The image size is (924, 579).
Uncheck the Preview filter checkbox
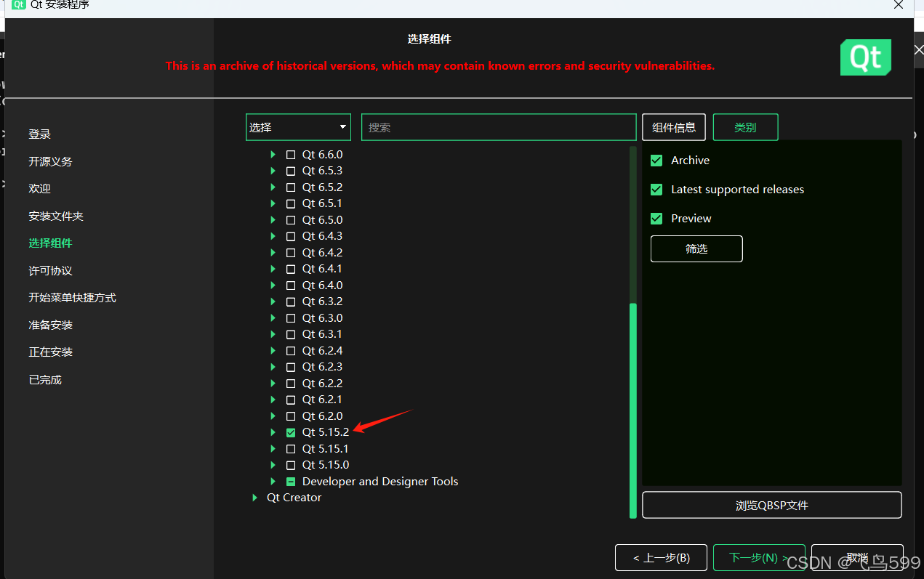656,219
